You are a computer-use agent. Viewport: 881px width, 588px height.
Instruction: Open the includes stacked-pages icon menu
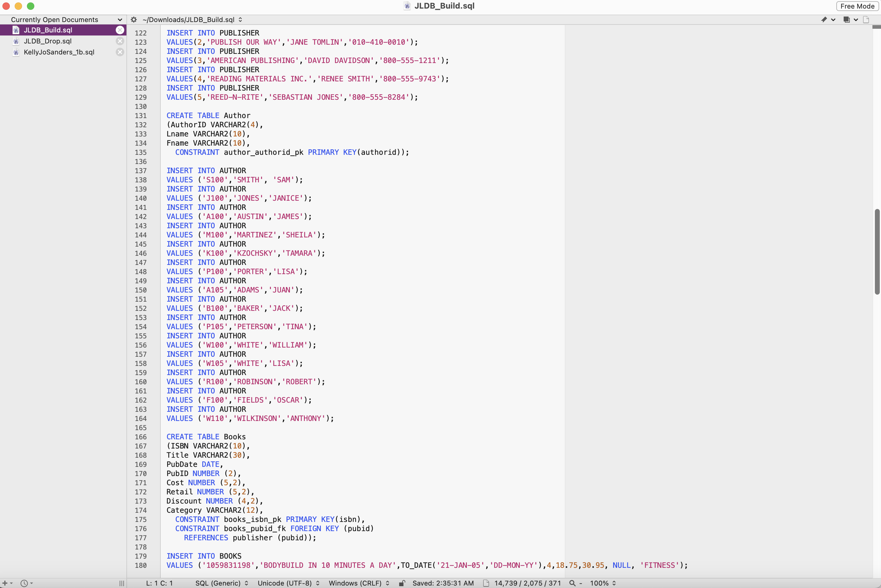pyautogui.click(x=846, y=20)
